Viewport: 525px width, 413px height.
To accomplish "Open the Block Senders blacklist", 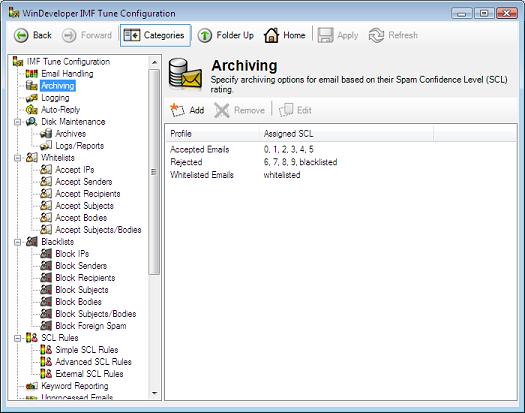I will 81,266.
